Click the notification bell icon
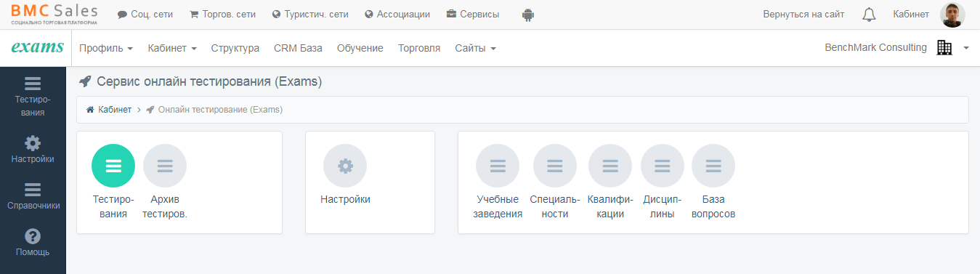This screenshot has width=980, height=274. tap(869, 15)
